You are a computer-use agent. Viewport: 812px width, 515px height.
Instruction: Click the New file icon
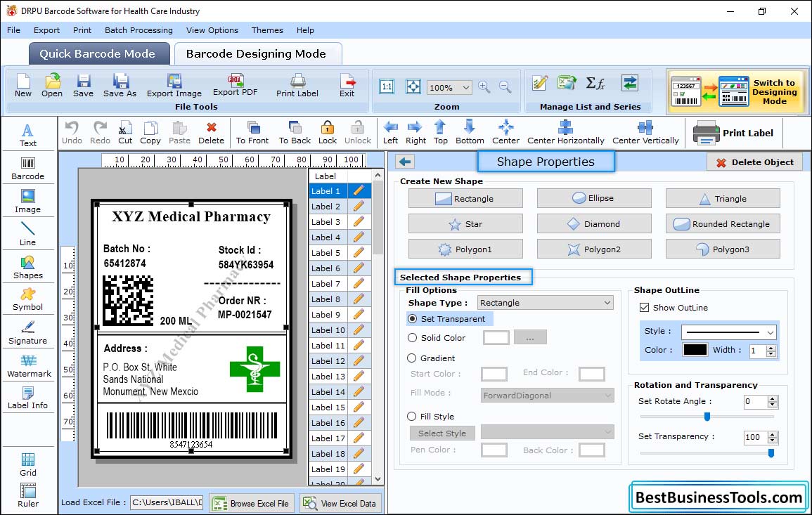pos(22,86)
